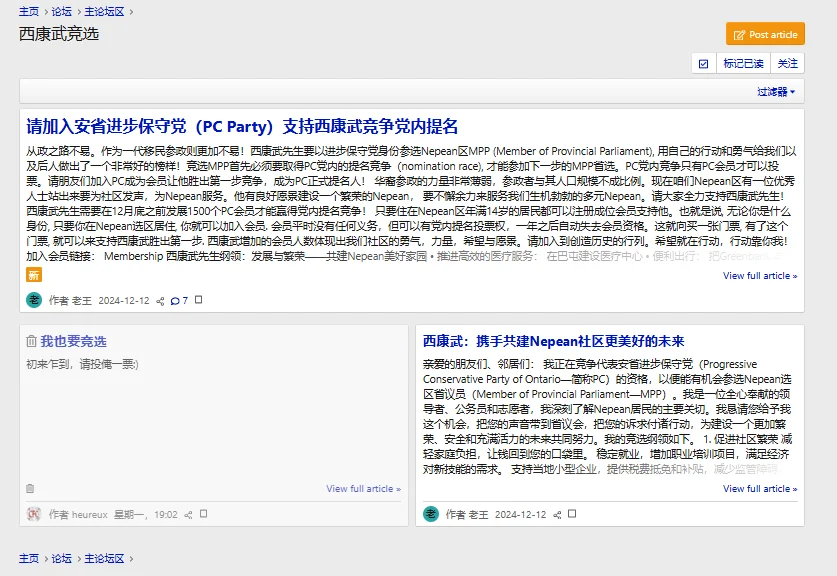Click the trash icon beside 我也要竞选 title

(x=31, y=341)
